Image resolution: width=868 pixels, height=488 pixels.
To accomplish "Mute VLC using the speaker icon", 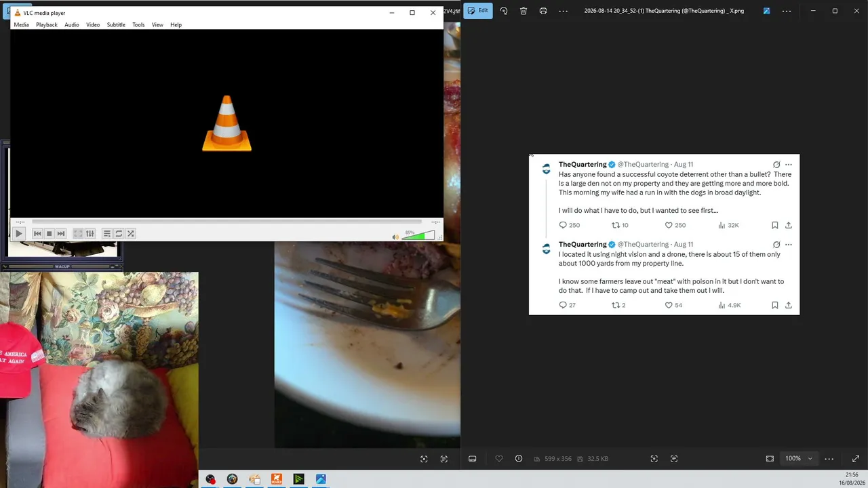I will click(396, 237).
